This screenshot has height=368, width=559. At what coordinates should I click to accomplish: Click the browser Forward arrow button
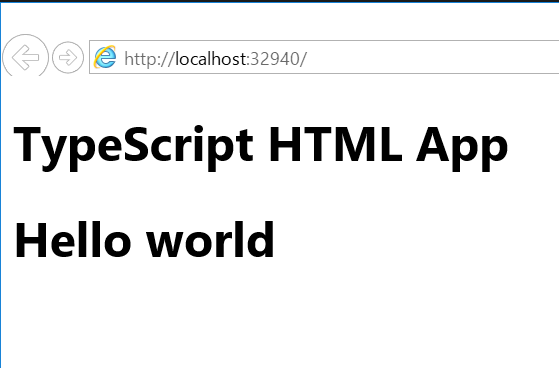(68, 57)
